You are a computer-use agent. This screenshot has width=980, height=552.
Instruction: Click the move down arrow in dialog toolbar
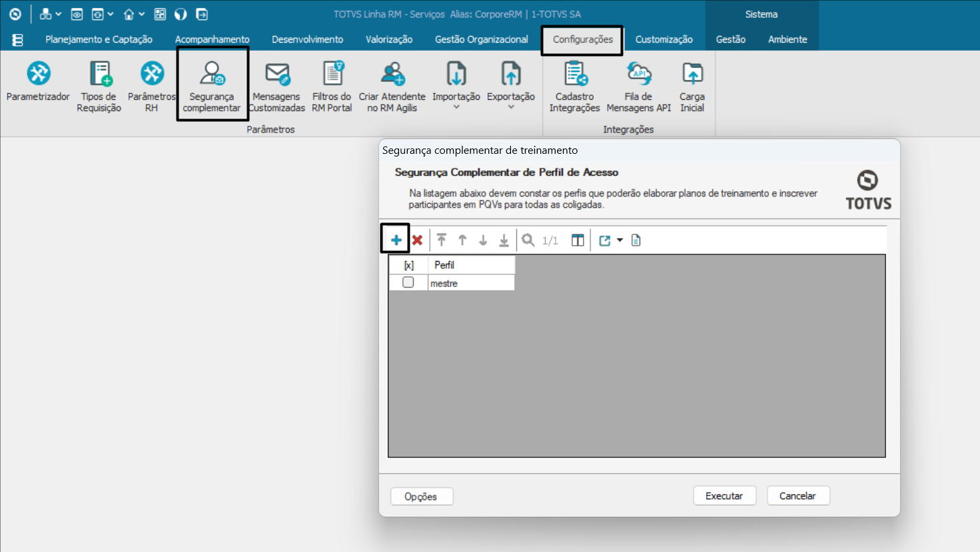tap(483, 240)
